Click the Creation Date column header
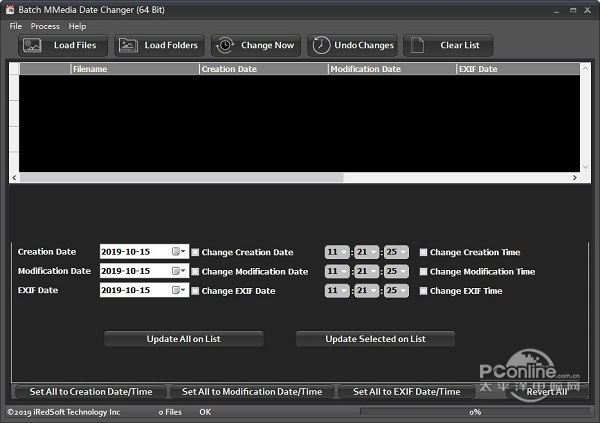This screenshot has height=423, width=600. [264, 69]
